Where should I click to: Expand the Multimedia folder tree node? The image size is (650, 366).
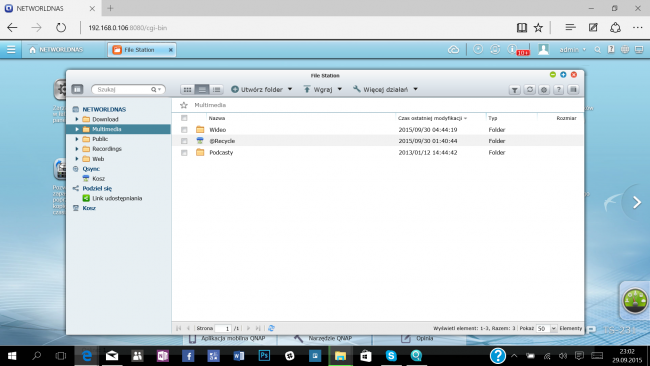(x=77, y=129)
